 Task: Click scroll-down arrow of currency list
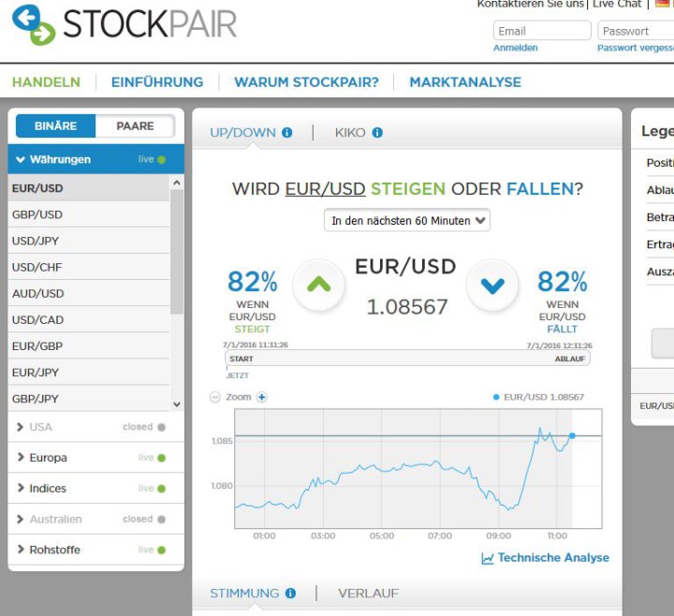pyautogui.click(x=177, y=404)
